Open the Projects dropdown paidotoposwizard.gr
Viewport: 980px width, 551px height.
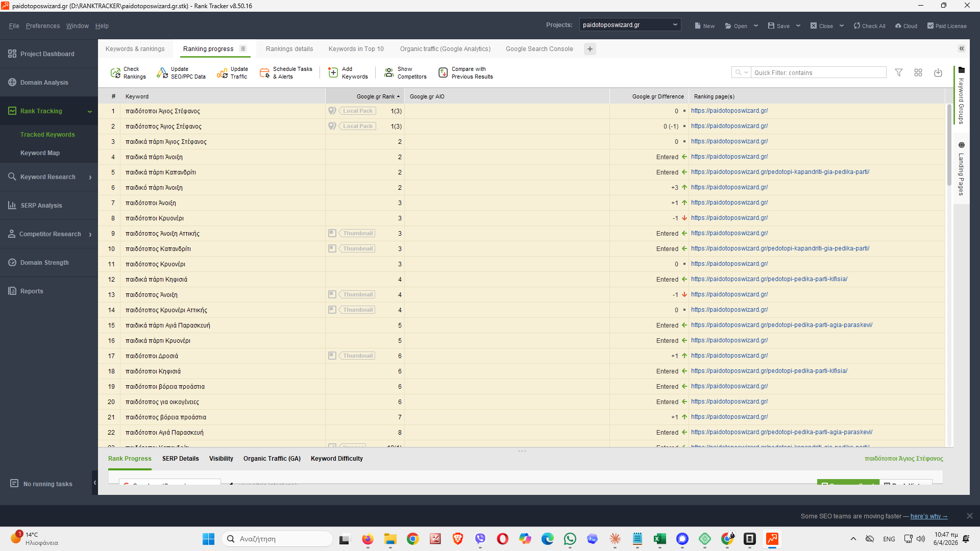(x=630, y=25)
